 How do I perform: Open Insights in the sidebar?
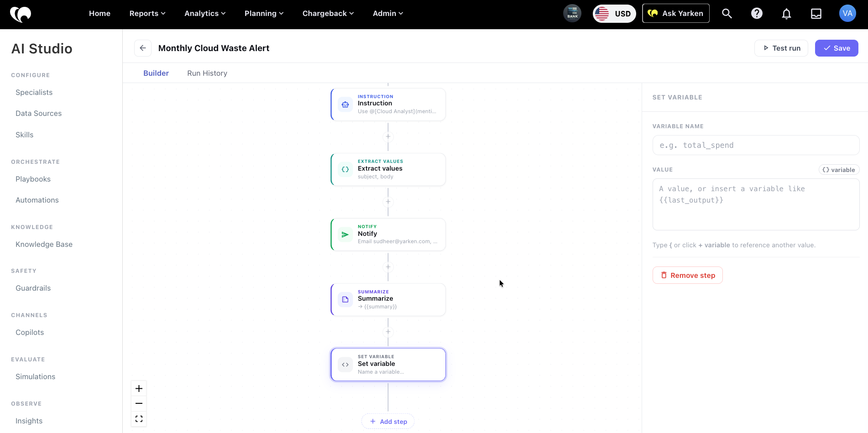(29, 421)
